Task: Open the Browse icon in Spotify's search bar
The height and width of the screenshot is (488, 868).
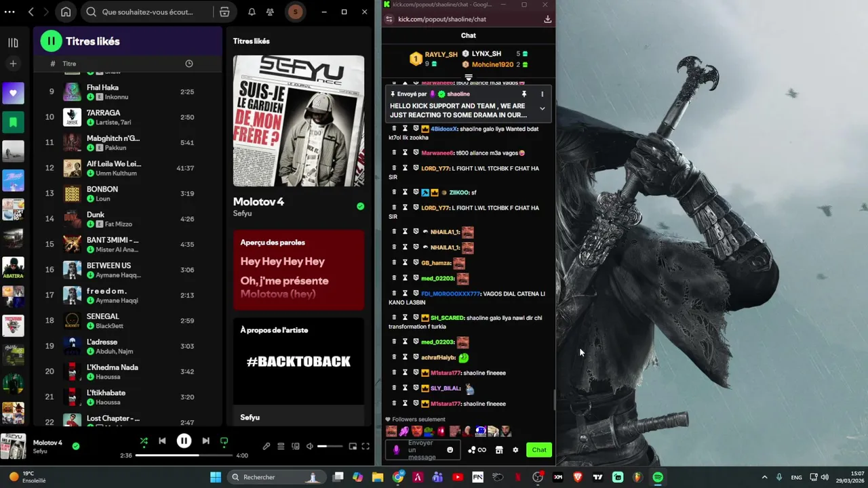Action: pos(224,12)
